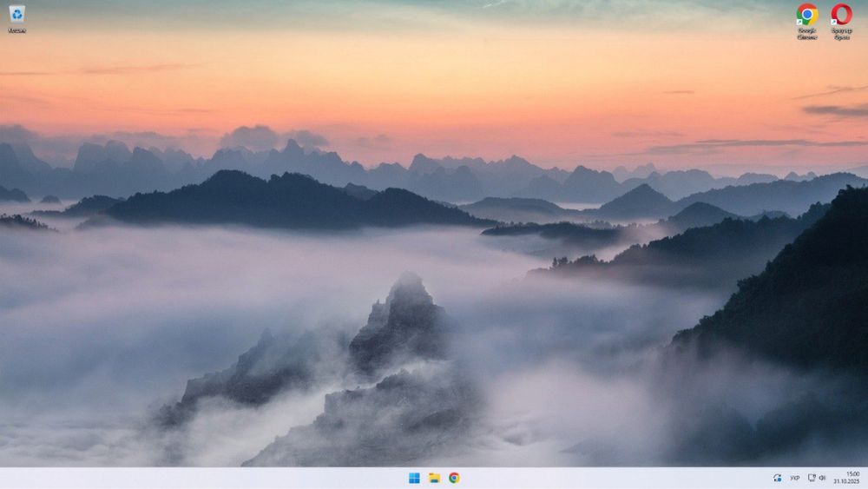Select the Google Chrome desktop shortcut
This screenshot has width=868, height=489.
tap(807, 22)
